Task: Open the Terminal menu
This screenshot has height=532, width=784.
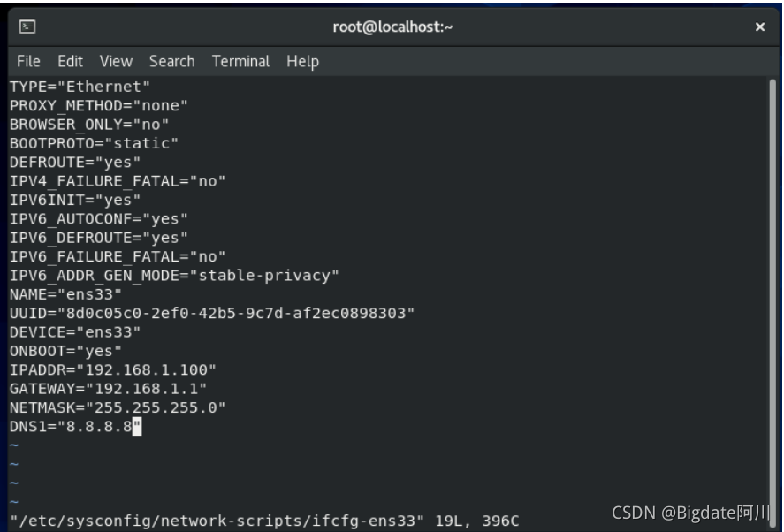Action: pos(241,61)
